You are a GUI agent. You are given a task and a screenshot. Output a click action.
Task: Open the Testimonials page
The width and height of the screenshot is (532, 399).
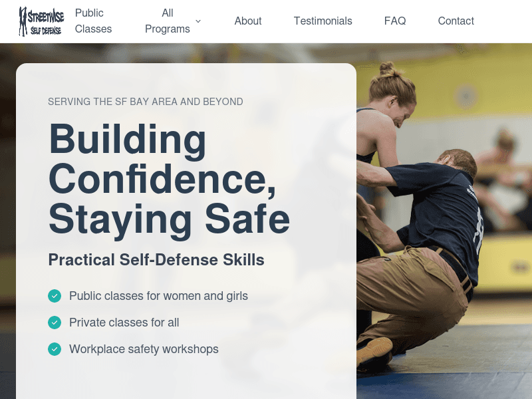click(323, 21)
